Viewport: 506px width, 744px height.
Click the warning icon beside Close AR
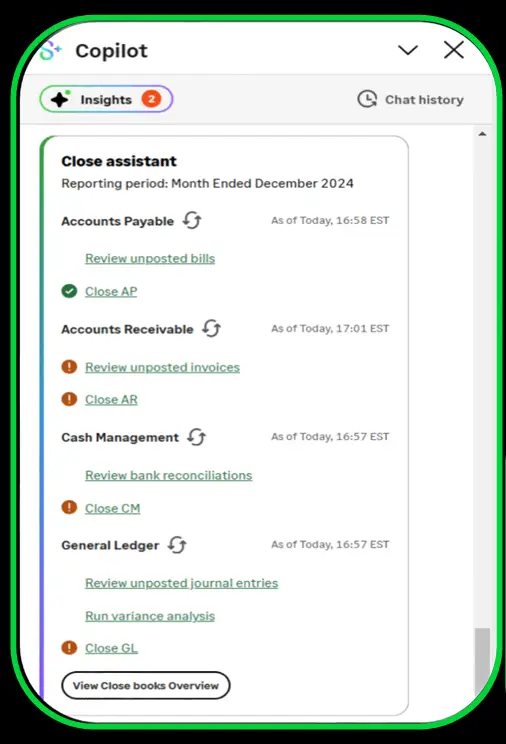(x=69, y=399)
